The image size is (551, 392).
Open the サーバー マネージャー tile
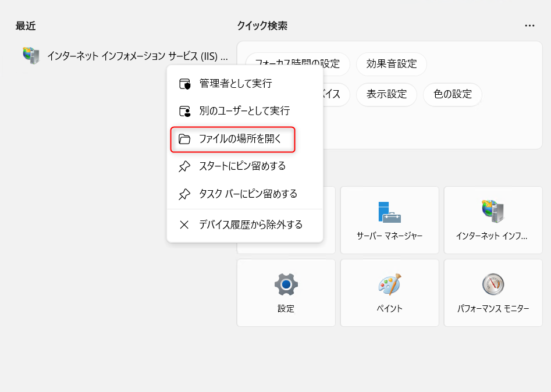point(389,220)
